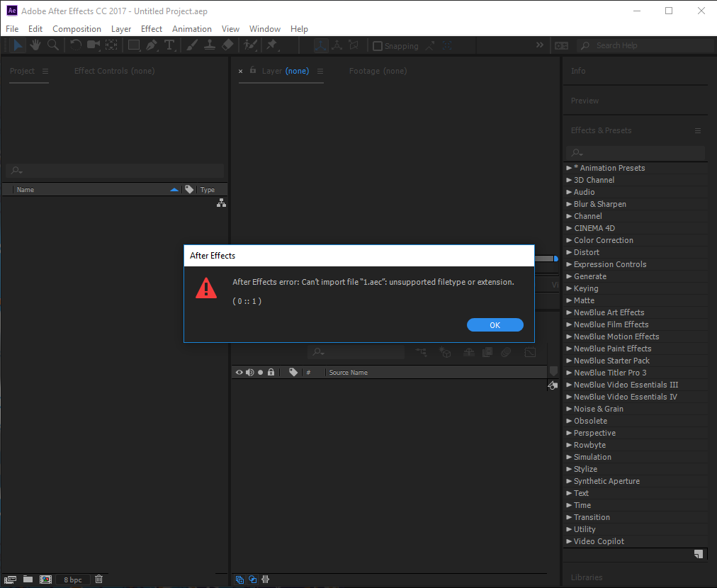This screenshot has width=717, height=588.
Task: Select the Hand tool
Action: (35, 45)
